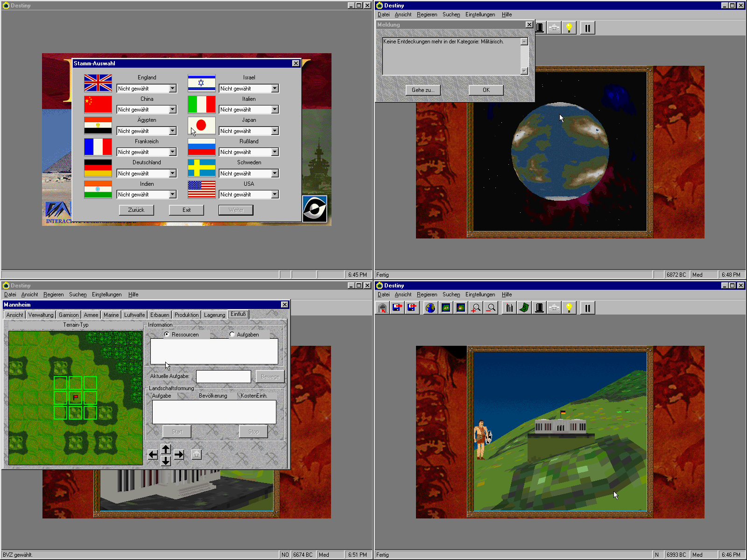Open Einstellungen menu in bottom-left Destiny window

coord(106,294)
